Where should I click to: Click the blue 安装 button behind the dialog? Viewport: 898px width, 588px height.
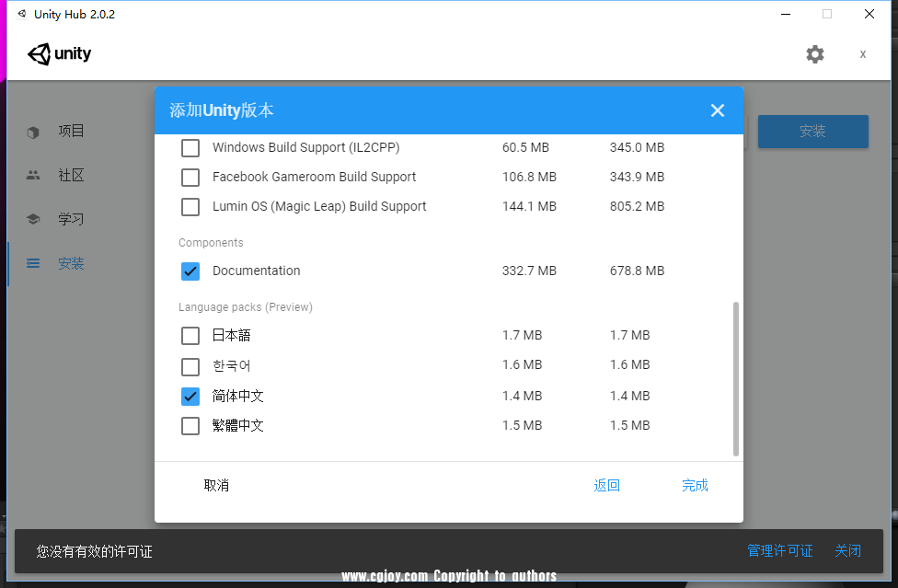813,132
